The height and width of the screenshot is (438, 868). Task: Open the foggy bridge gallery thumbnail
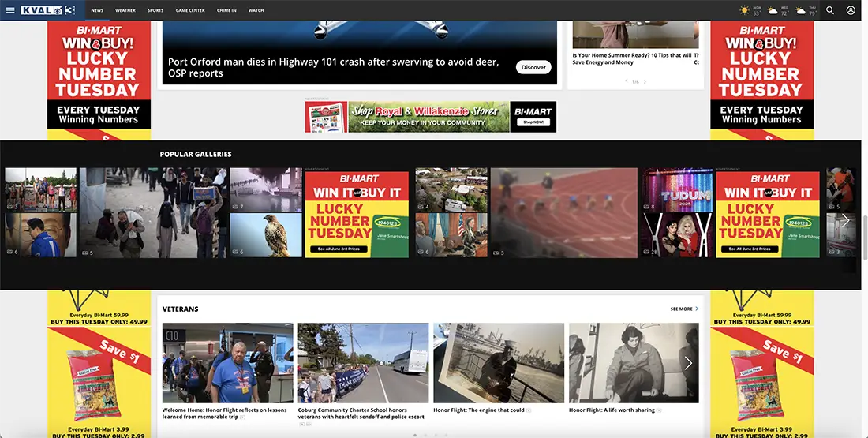266,190
